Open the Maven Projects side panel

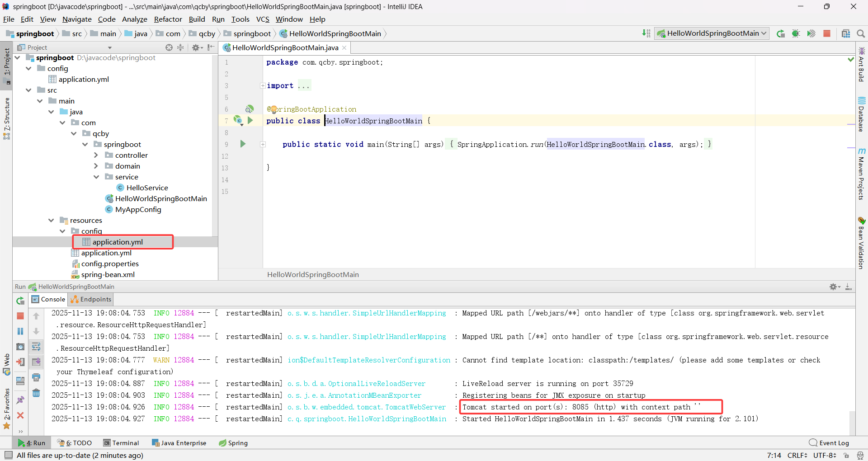[862, 174]
